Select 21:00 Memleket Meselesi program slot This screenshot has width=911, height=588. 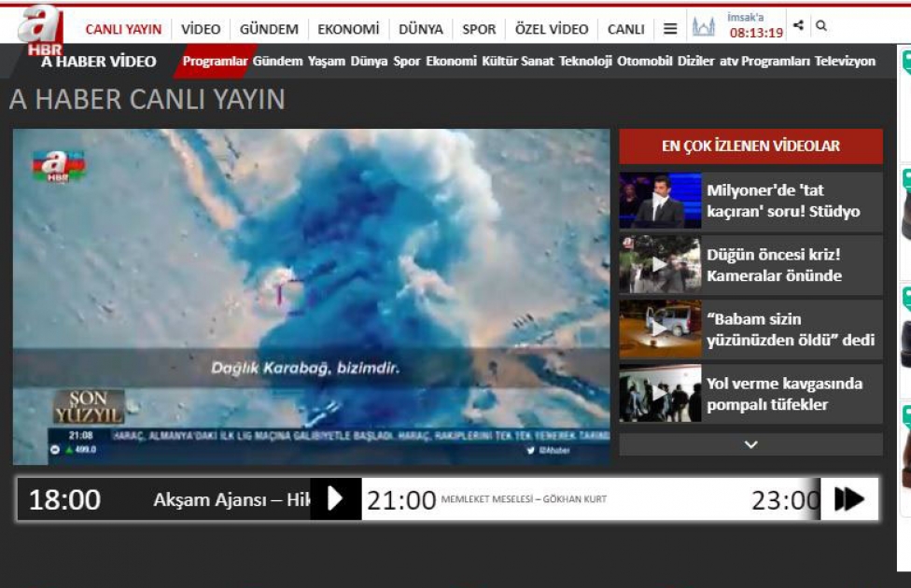coord(487,499)
